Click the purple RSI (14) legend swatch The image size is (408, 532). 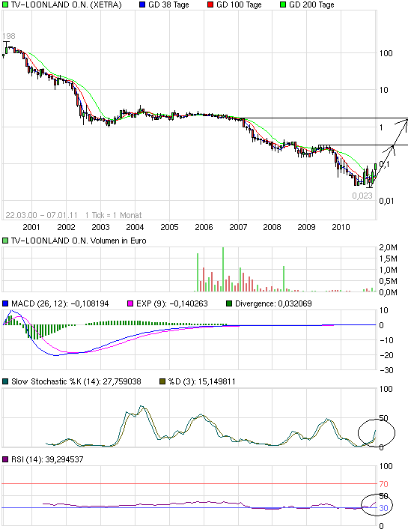click(5, 459)
